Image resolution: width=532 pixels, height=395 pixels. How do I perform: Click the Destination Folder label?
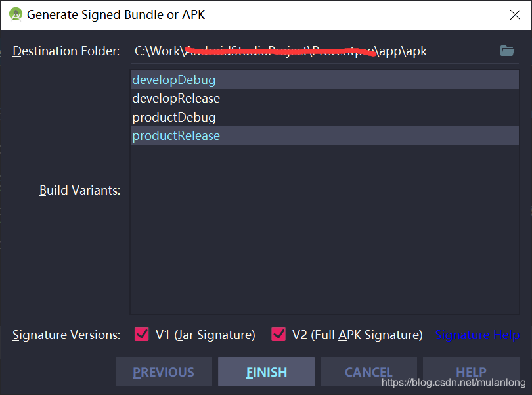tap(66, 51)
